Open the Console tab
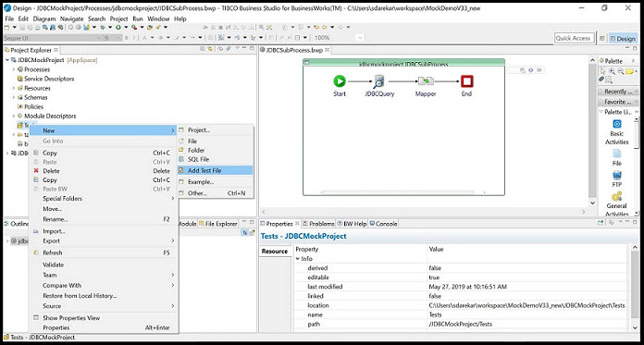This screenshot has height=345, width=644. pyautogui.click(x=383, y=224)
